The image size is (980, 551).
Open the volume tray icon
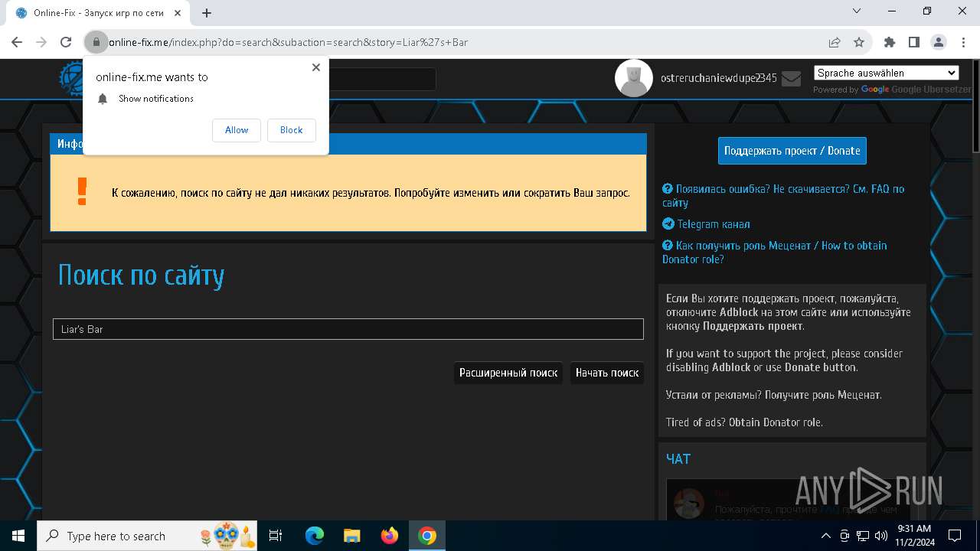click(880, 536)
